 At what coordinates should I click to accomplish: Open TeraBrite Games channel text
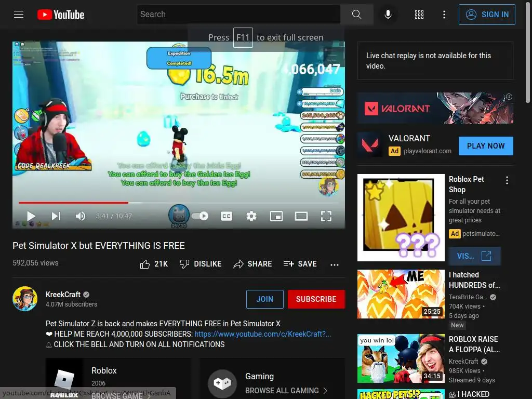coord(468,297)
